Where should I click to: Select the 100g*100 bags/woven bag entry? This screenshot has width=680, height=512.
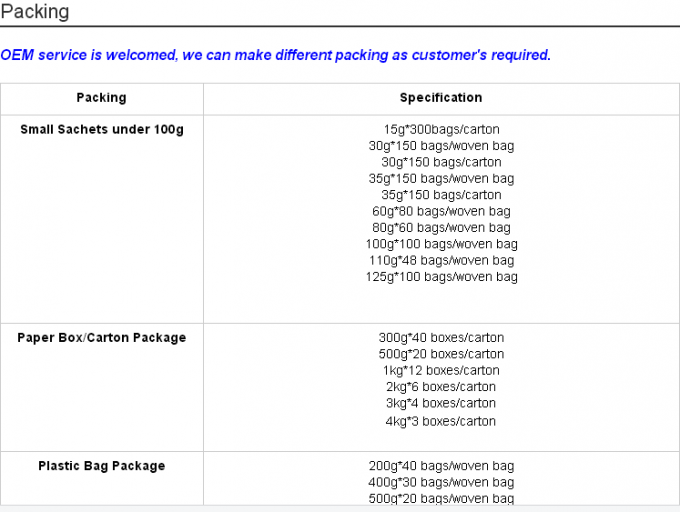coord(441,244)
